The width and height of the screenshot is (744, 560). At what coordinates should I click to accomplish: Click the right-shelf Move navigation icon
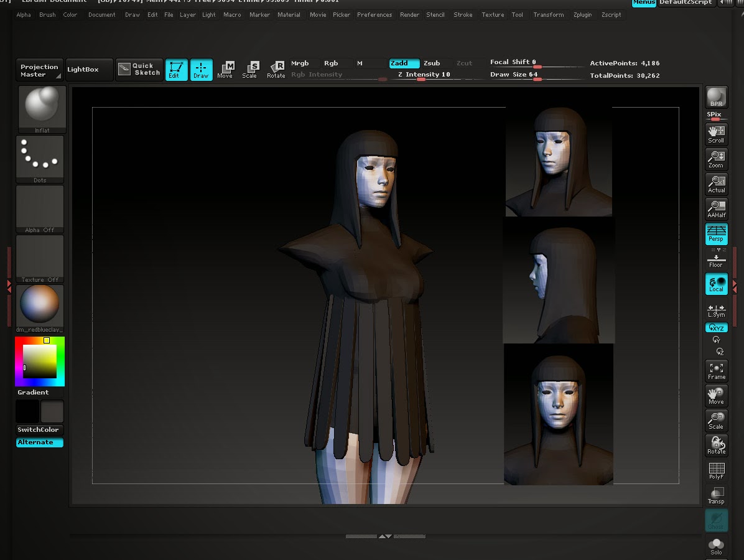click(x=716, y=395)
